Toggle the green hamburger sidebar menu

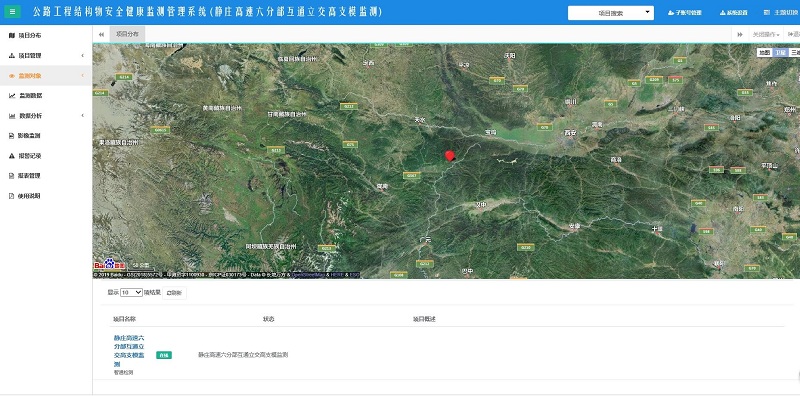click(x=13, y=11)
